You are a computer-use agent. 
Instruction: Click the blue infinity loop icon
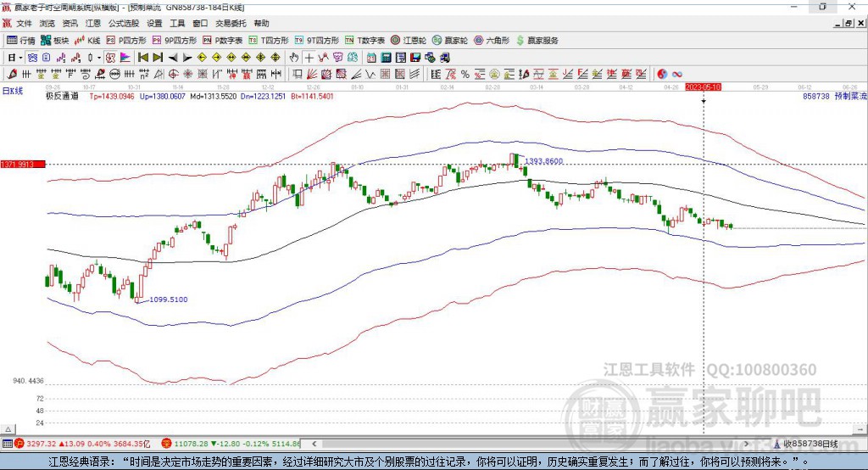(x=677, y=75)
